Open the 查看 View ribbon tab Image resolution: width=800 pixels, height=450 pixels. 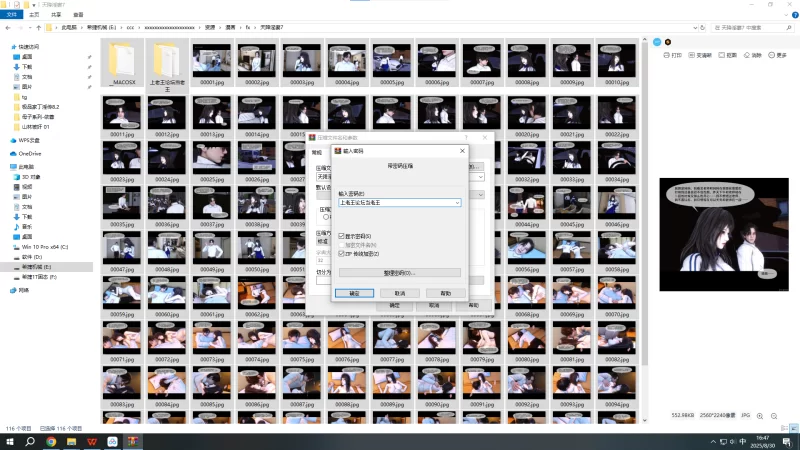tap(78, 15)
